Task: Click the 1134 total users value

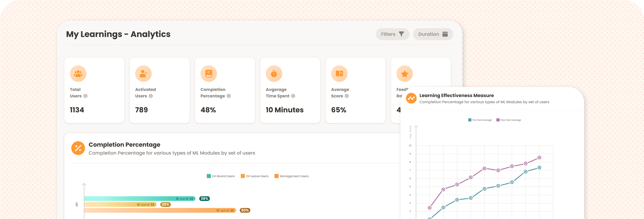Action: (77, 110)
